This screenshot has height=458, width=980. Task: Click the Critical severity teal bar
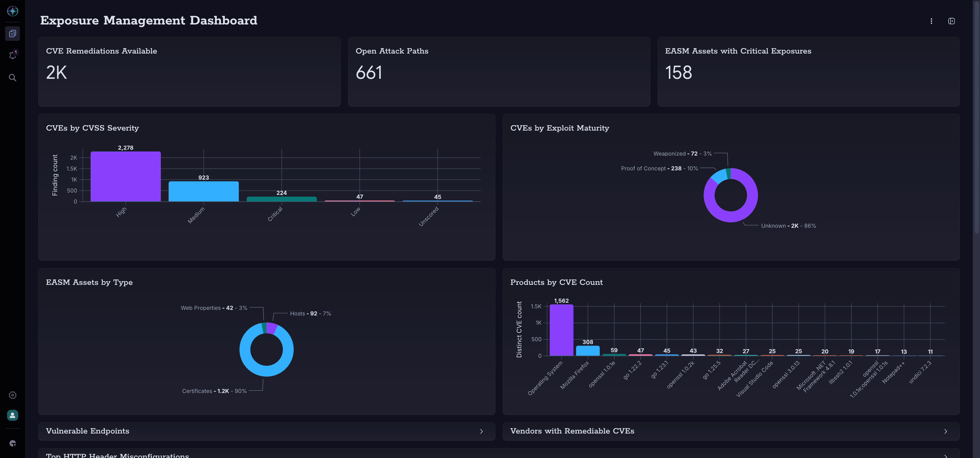pyautogui.click(x=281, y=199)
